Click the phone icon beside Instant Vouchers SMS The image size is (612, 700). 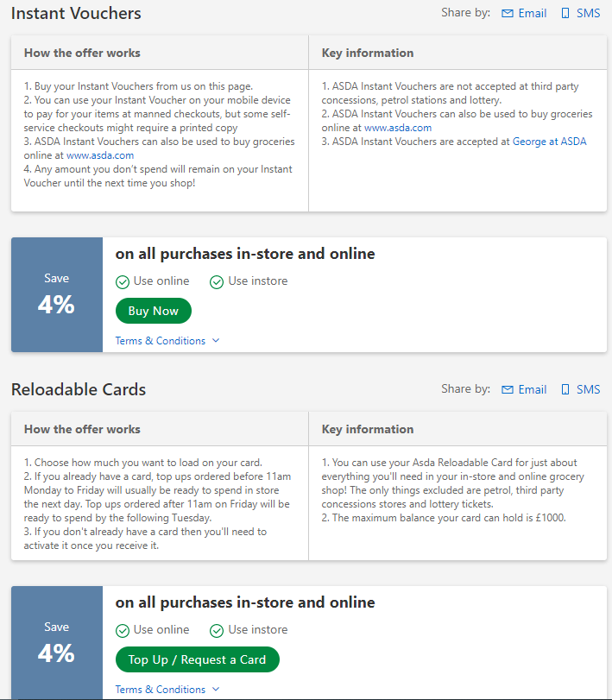click(x=565, y=14)
